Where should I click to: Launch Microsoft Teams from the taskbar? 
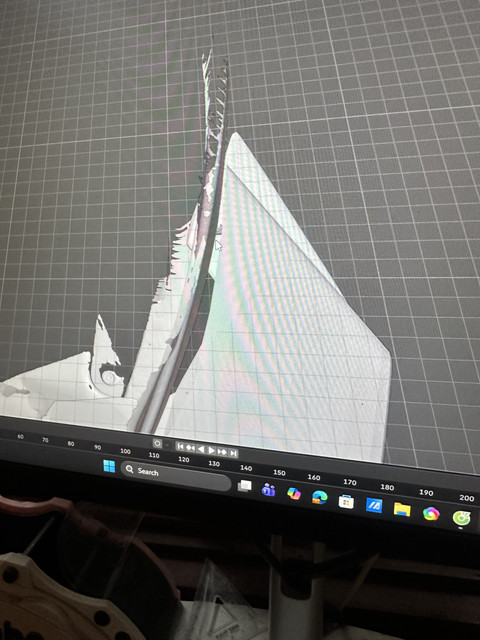pos(268,489)
